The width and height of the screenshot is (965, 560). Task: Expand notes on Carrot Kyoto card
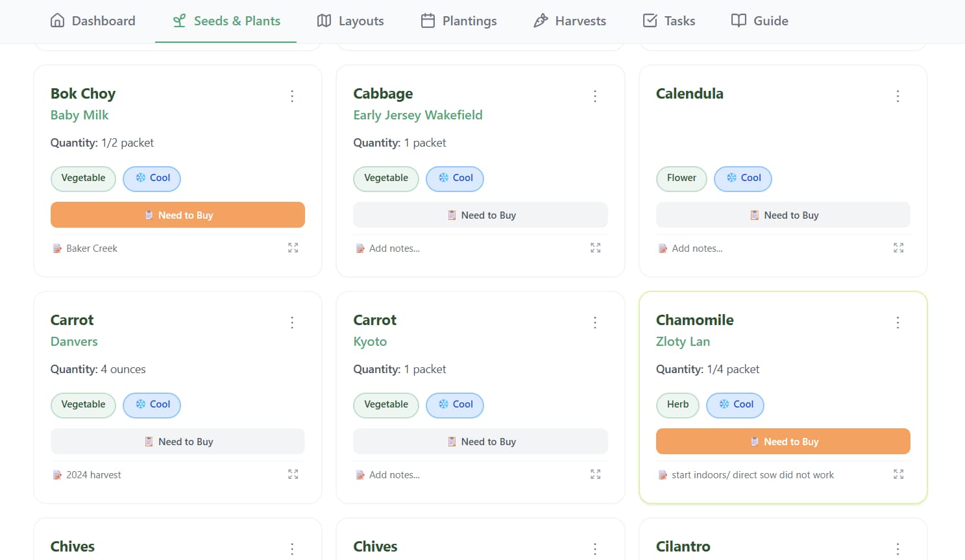pyautogui.click(x=596, y=474)
